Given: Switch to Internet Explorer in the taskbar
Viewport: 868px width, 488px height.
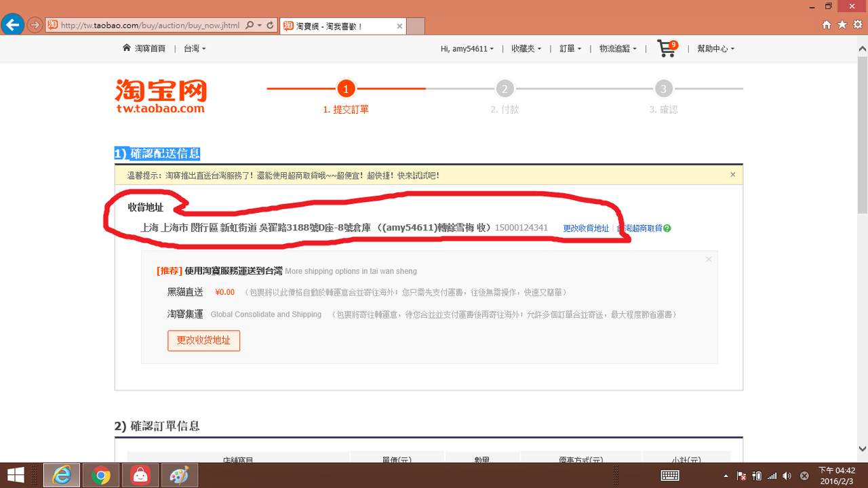Looking at the screenshot, I should [62, 476].
